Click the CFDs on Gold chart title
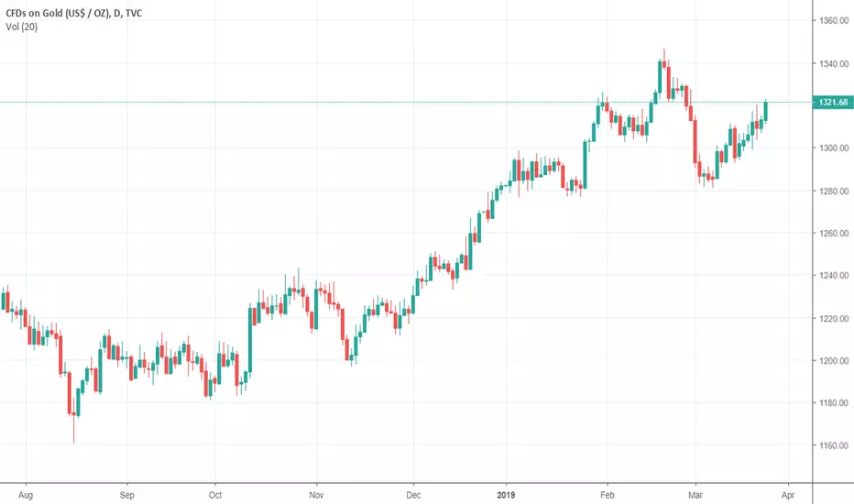The image size is (854, 504). point(74,13)
